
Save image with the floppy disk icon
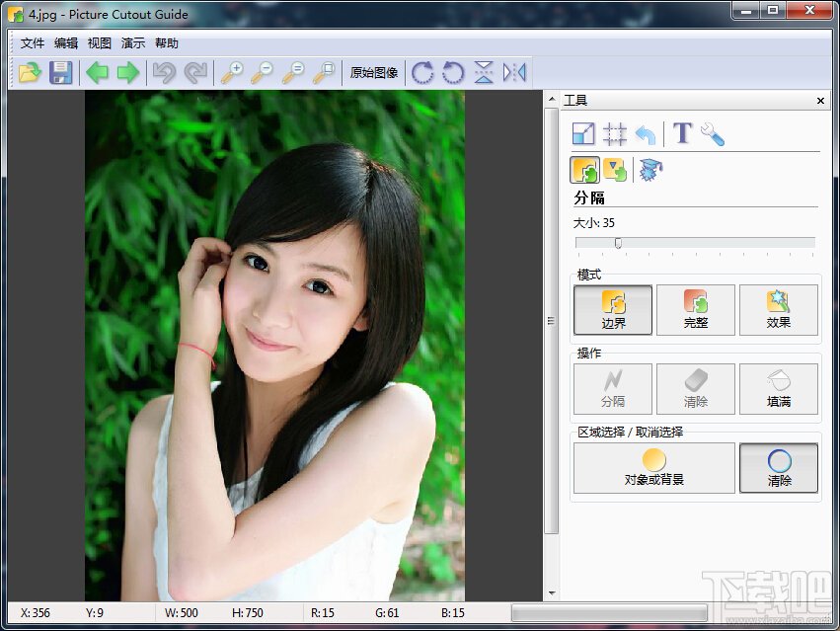[61, 72]
